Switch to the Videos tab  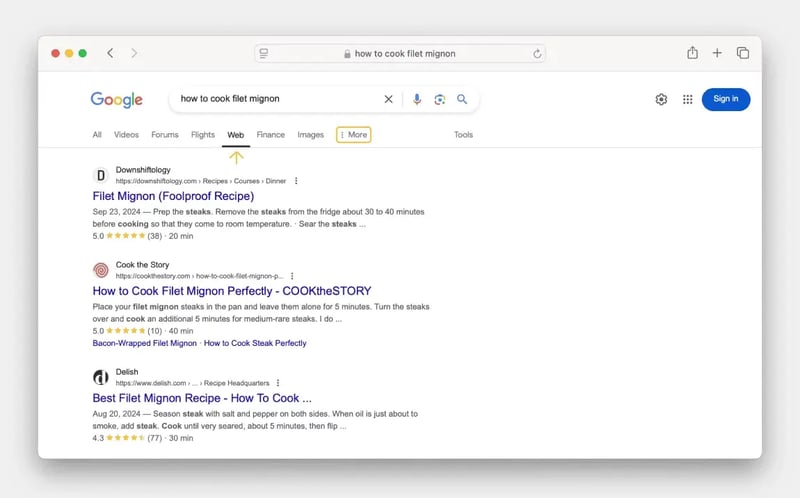pos(126,135)
